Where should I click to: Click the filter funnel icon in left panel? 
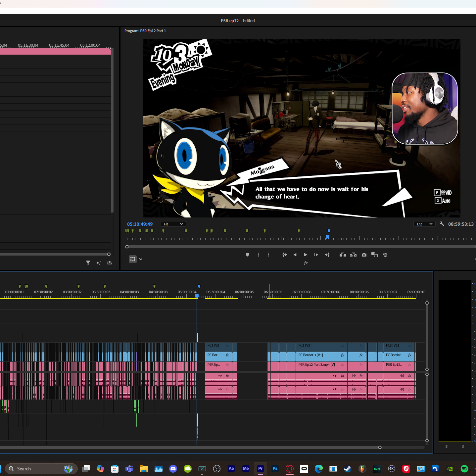click(88, 263)
